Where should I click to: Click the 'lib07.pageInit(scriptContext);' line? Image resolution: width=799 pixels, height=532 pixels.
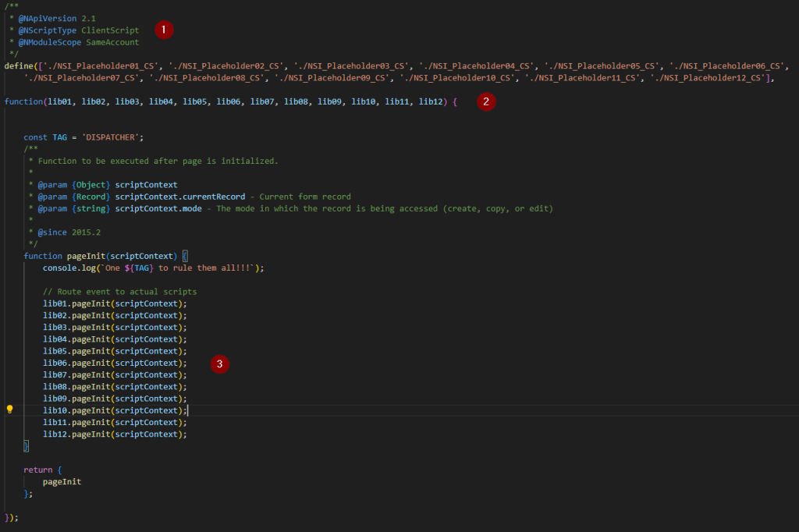click(115, 375)
